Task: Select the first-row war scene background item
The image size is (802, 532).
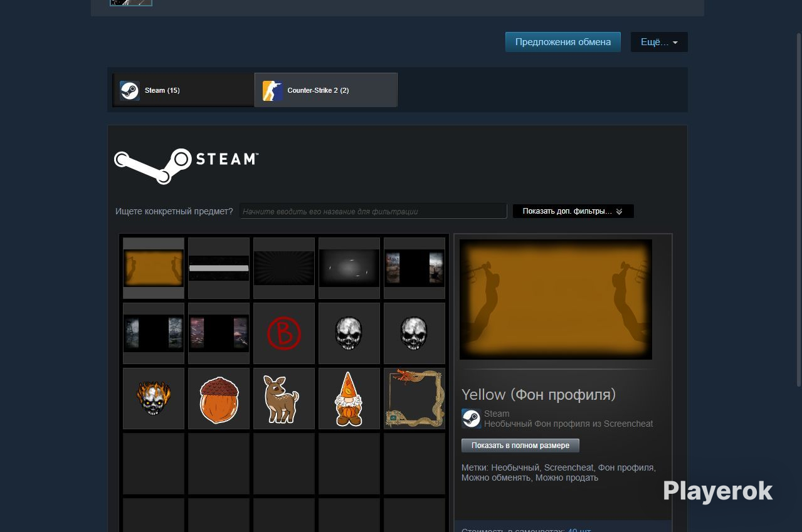Action: pyautogui.click(x=414, y=268)
